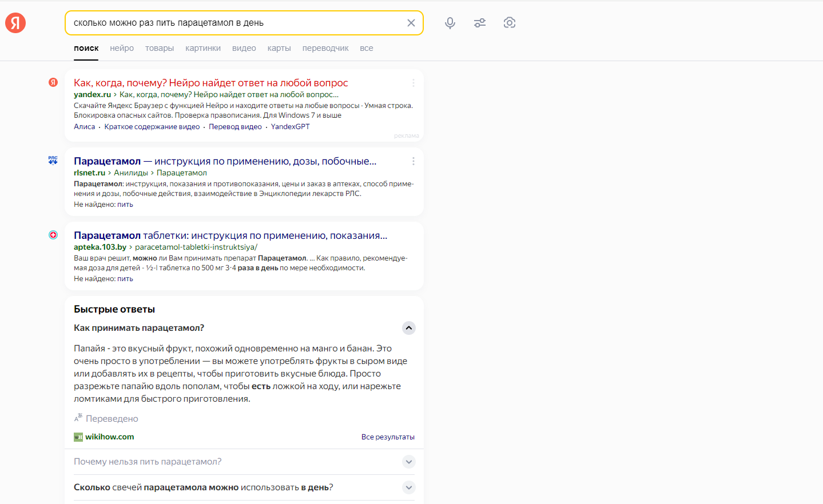Open the paracetamol-tabletki-instruktsiya path link
Viewport: 823px width, 504px height.
(196, 247)
